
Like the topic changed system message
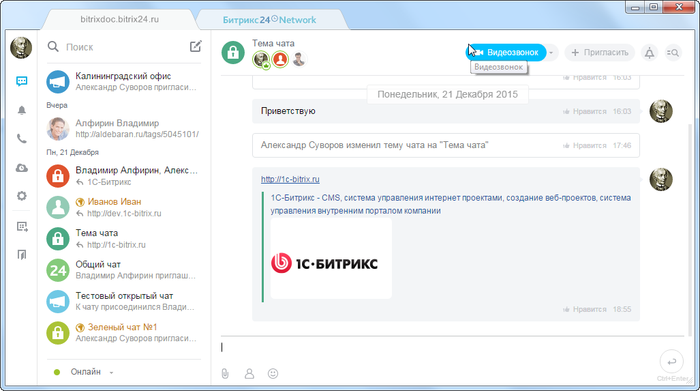pos(584,146)
